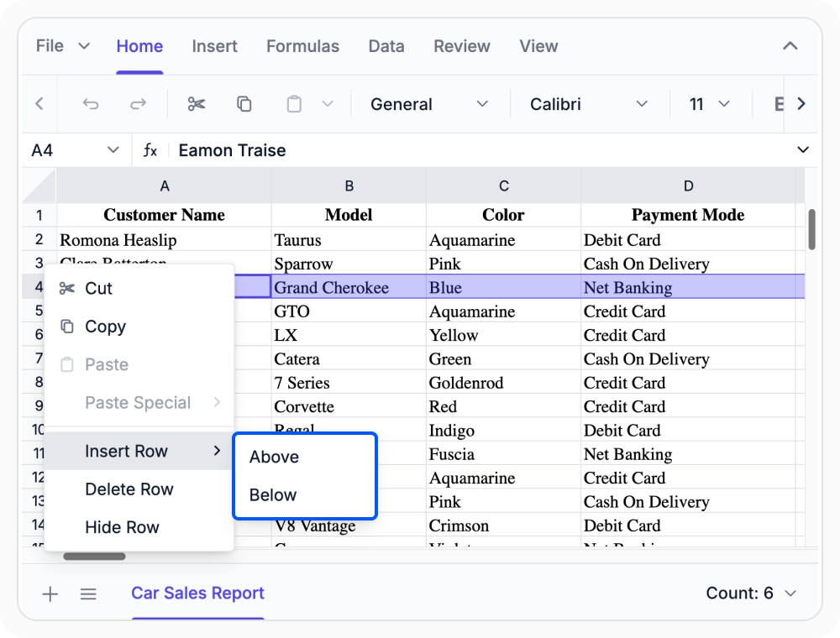
Task: Choose Above in the Insert Row submenu
Action: tap(305, 457)
